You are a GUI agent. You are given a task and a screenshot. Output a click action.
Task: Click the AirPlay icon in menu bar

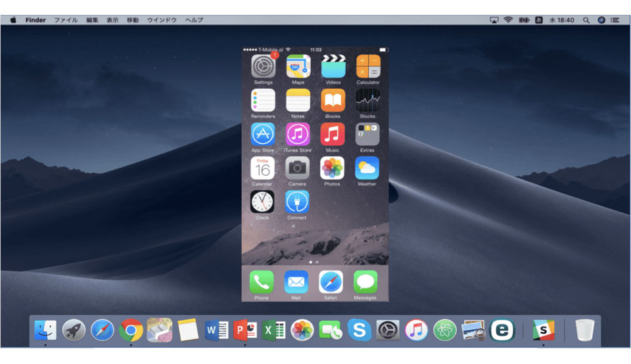(x=494, y=20)
